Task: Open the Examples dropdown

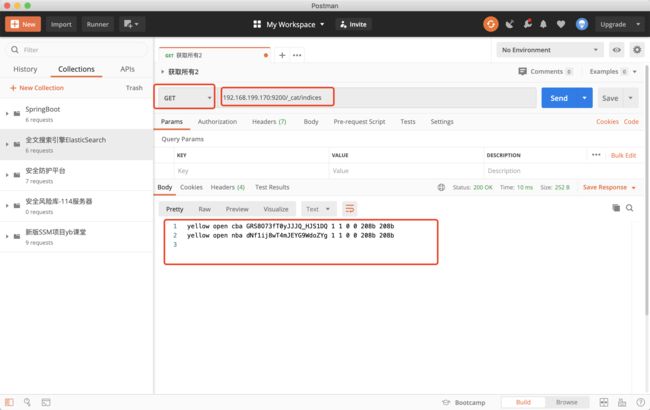Action: (613, 71)
